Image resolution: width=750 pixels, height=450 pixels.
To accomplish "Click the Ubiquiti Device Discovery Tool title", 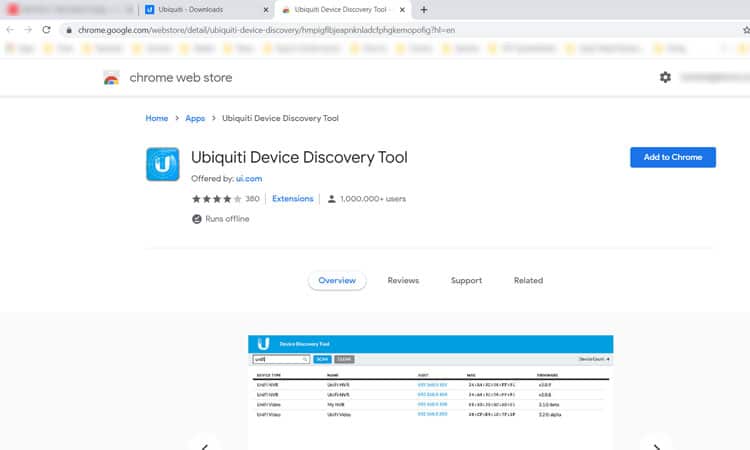I will [299, 157].
